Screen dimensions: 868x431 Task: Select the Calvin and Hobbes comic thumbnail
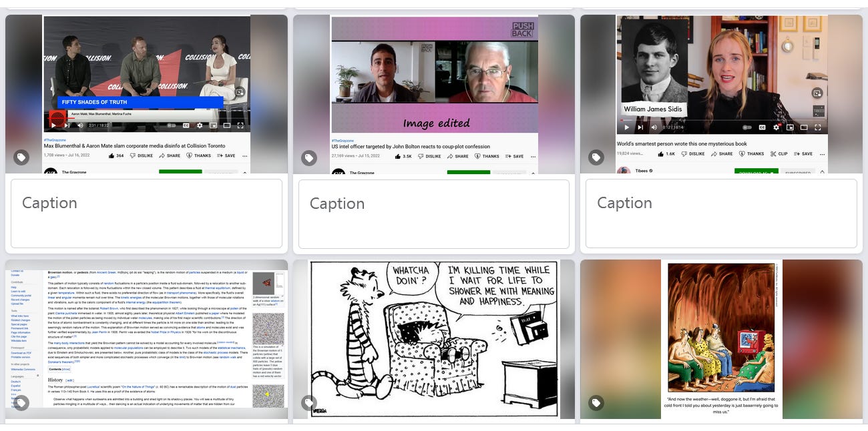[434, 340]
